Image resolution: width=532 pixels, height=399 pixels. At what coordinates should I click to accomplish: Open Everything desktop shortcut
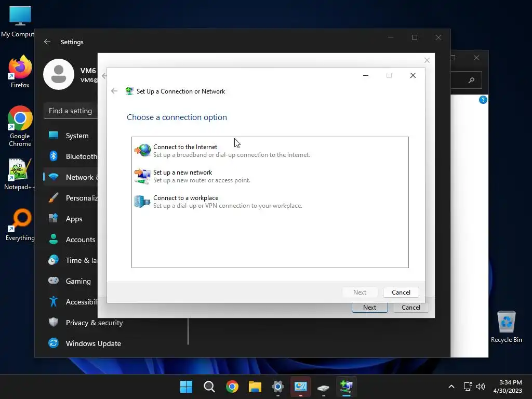[x=20, y=225]
